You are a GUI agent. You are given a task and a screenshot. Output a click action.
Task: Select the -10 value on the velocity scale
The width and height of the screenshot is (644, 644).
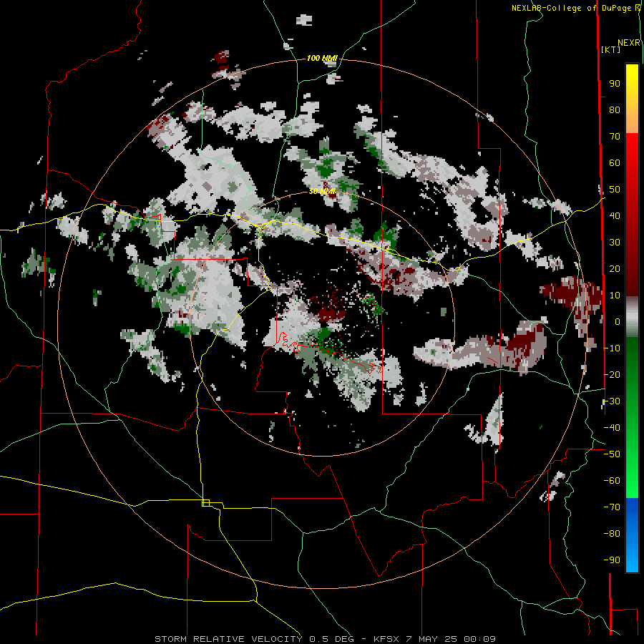612,348
